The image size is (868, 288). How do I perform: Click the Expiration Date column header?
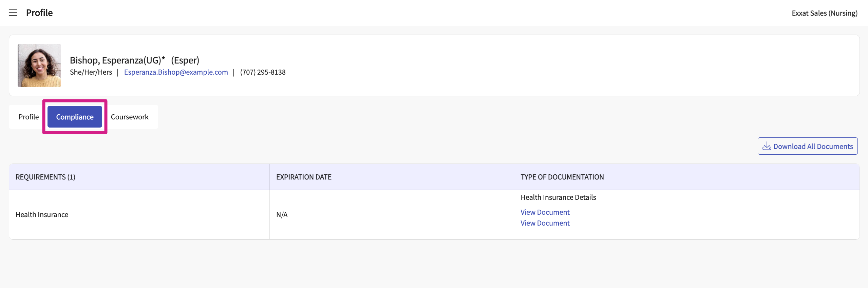304,177
